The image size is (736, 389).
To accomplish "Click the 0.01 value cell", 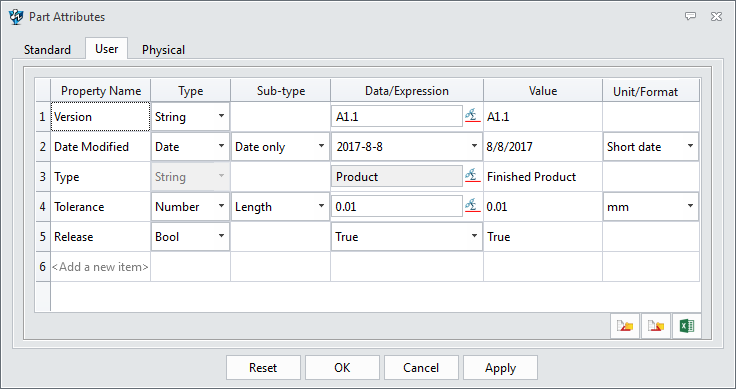I will point(543,206).
